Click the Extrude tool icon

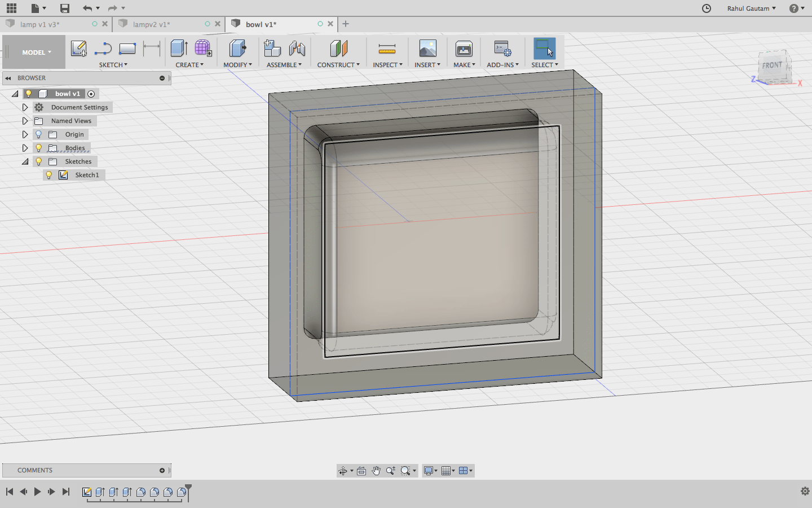179,49
